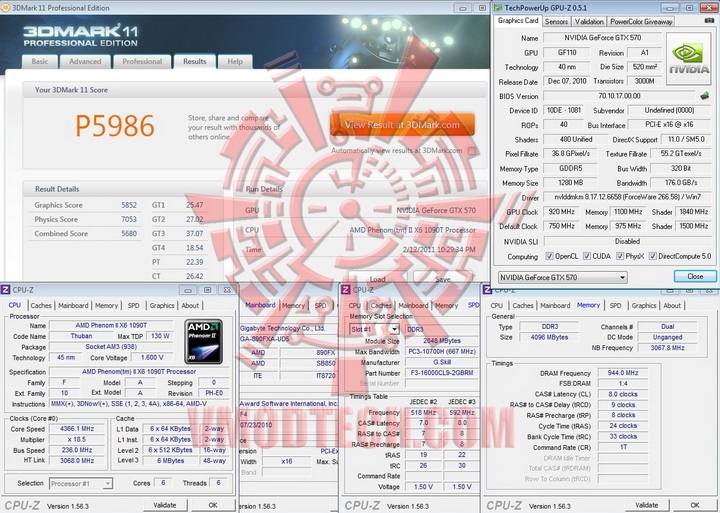Click the Memory Size 1280 MB field
720x513 pixels.
click(570, 183)
